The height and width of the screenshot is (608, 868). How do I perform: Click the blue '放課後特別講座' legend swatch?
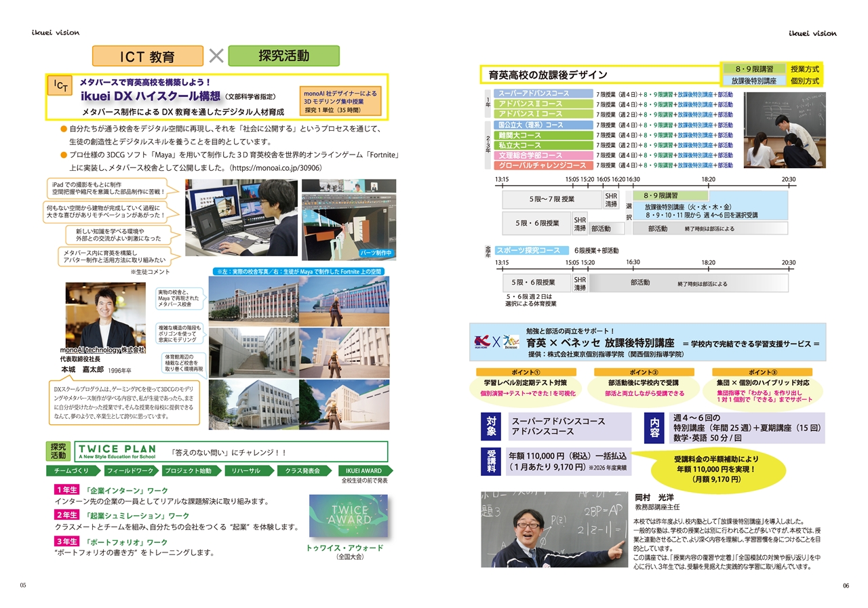(x=753, y=81)
